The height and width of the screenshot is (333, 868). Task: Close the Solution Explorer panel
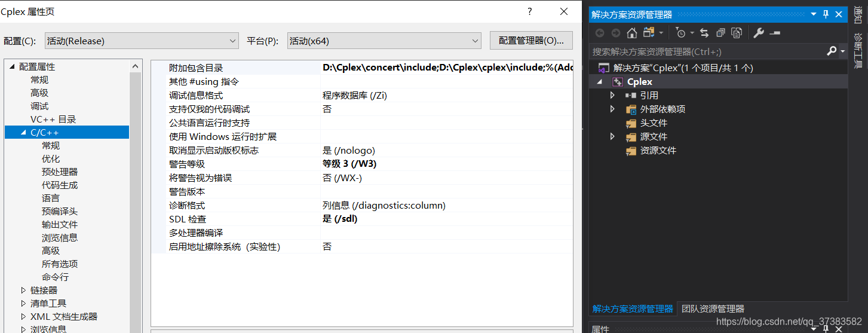coord(839,14)
